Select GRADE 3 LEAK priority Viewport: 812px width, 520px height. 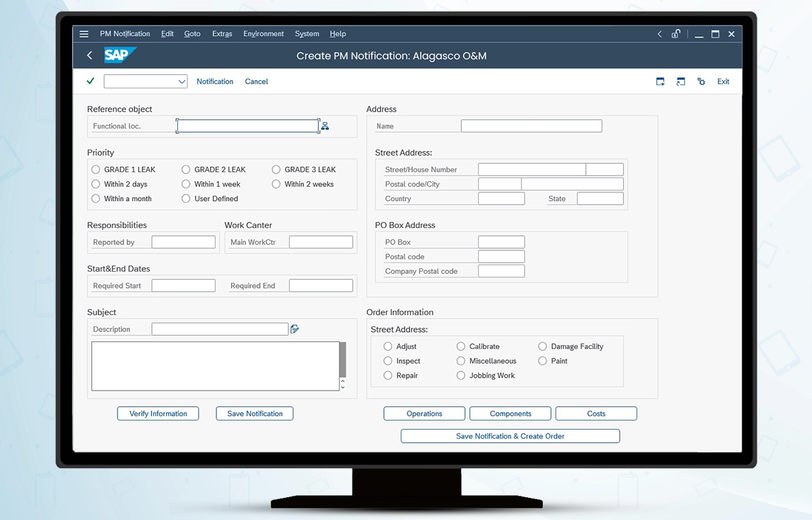(276, 170)
